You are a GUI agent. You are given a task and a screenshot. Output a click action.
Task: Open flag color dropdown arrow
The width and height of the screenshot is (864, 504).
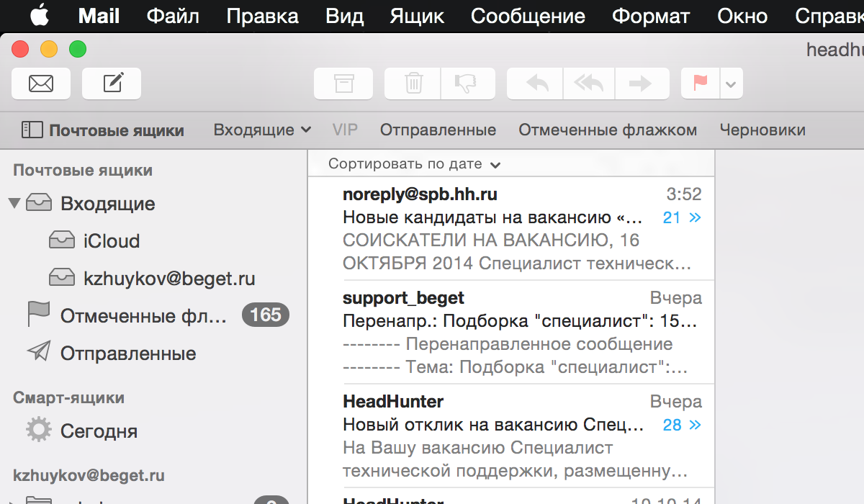[732, 84]
